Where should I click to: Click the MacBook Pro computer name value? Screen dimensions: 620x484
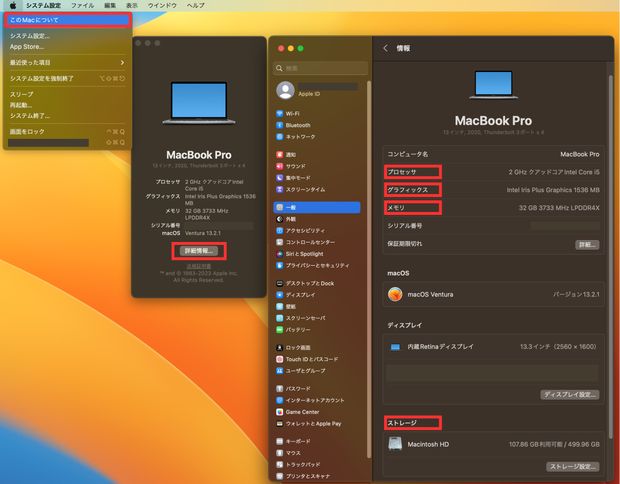[x=580, y=154]
